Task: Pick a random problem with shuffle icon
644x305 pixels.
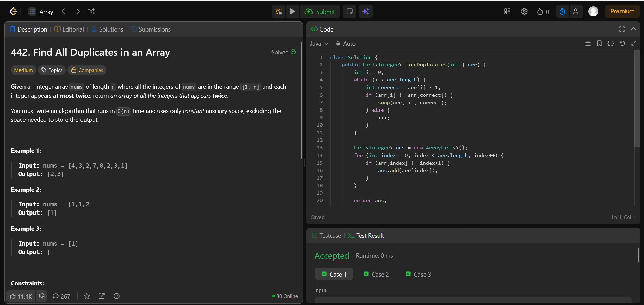Action: tap(91, 12)
